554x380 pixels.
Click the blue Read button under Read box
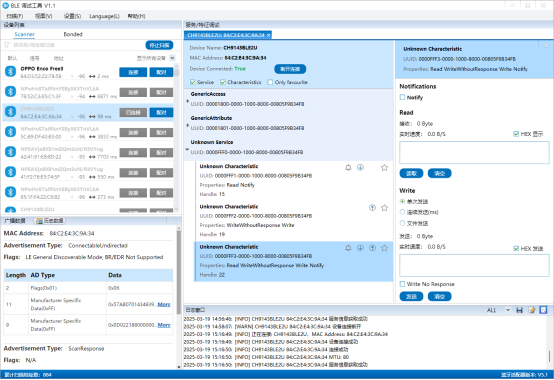[x=411, y=173]
